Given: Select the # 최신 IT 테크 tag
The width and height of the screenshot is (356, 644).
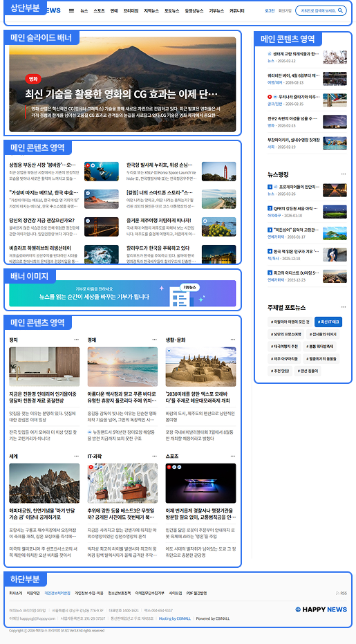Looking at the screenshot, I should [328, 322].
